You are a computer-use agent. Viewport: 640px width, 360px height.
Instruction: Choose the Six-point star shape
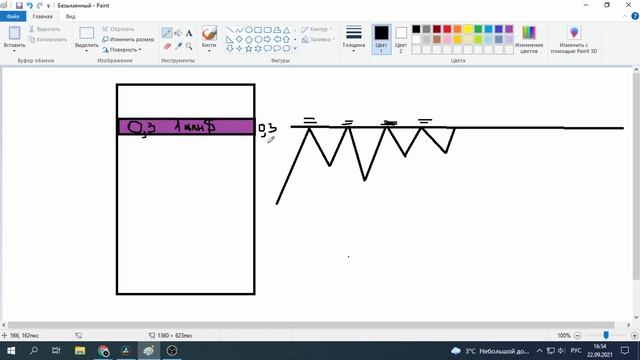[258, 49]
